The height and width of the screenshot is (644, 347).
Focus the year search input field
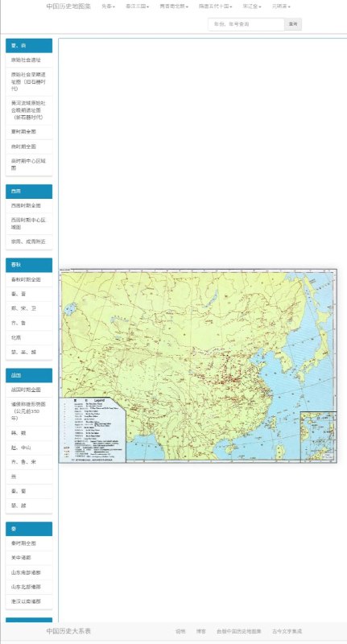[246, 24]
